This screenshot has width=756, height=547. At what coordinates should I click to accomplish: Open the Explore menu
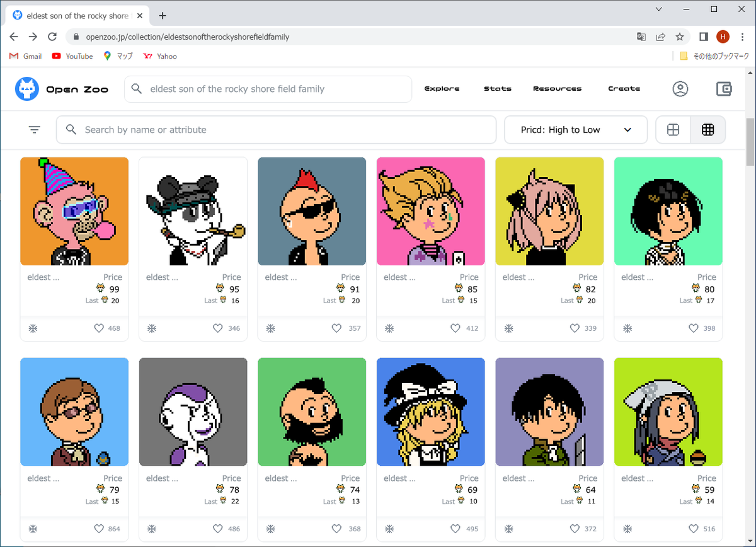point(442,89)
